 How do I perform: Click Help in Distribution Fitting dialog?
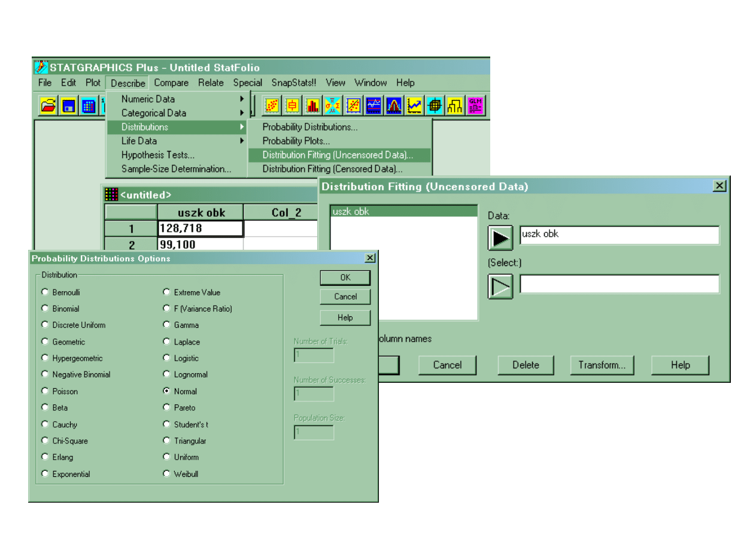(x=681, y=365)
